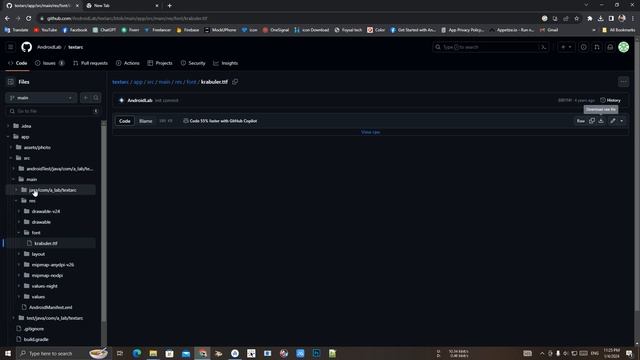
Task: Collapse the font folder
Action: click(x=19, y=232)
